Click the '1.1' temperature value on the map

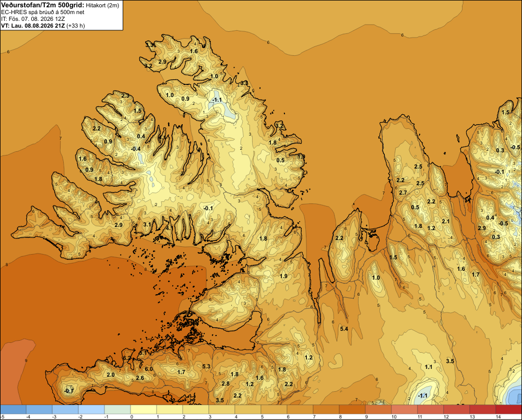coord(429,367)
